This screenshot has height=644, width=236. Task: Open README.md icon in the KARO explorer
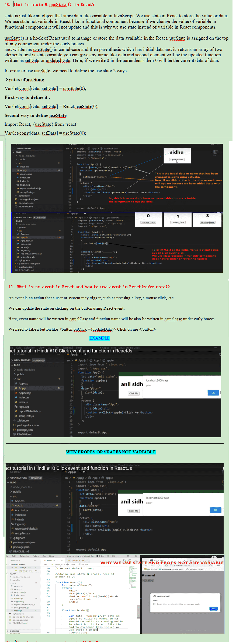(10, 623)
